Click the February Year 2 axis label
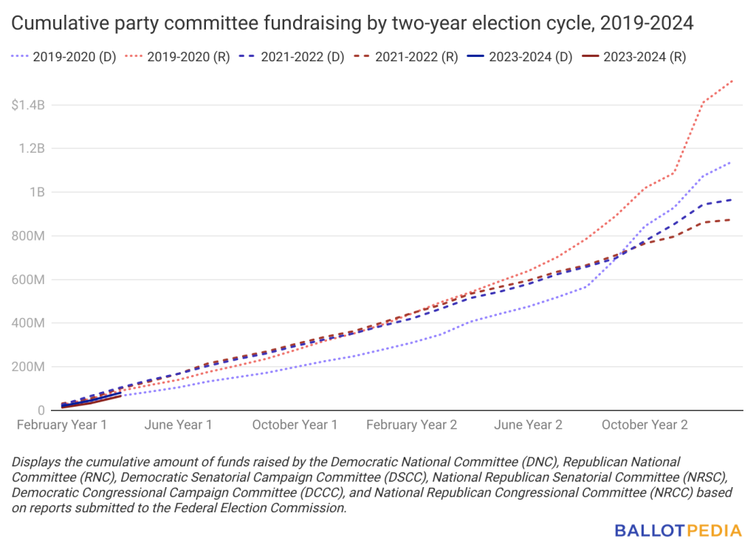Image resolution: width=756 pixels, height=555 pixels. 412,425
